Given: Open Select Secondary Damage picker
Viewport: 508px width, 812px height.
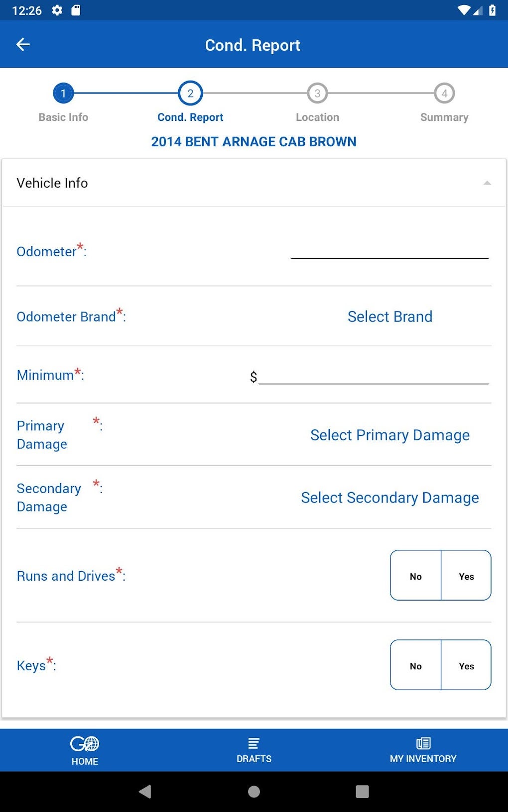Looking at the screenshot, I should pyautogui.click(x=389, y=498).
